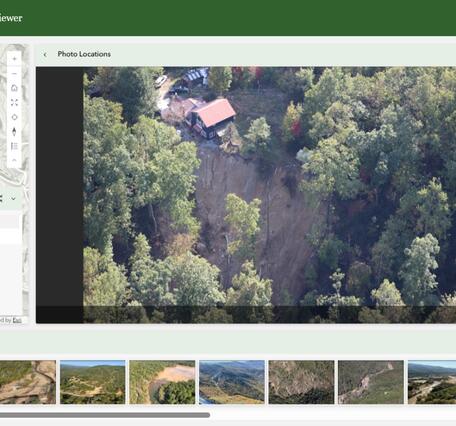Collapse the map tools toolbar
Image resolution: width=456 pixels, height=426 pixels.
[x=14, y=160]
